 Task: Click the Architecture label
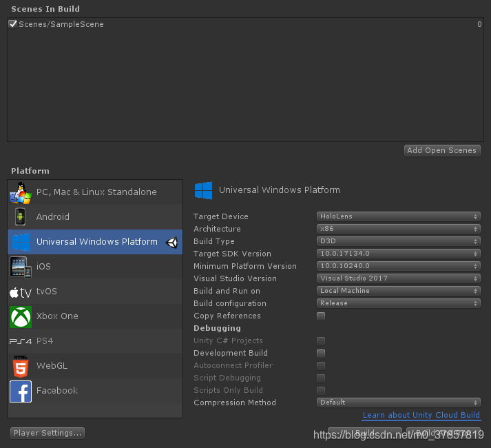pos(217,229)
